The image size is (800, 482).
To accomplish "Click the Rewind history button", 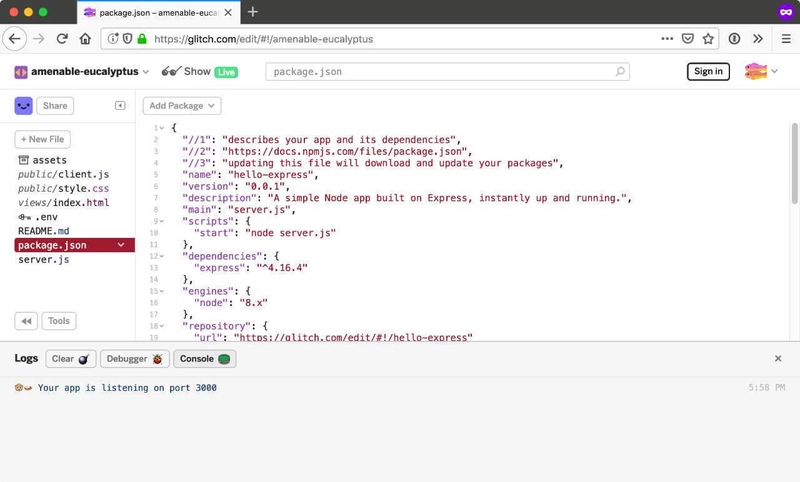I will tap(26, 321).
